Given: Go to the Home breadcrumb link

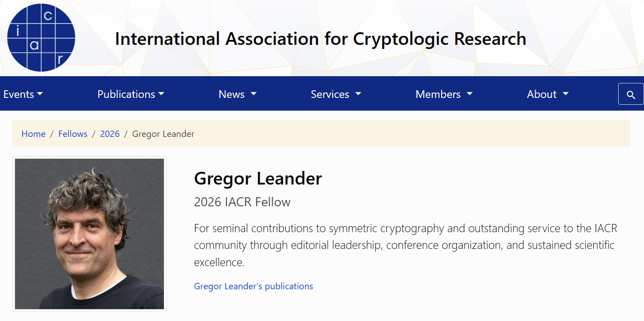Looking at the screenshot, I should (34, 134).
